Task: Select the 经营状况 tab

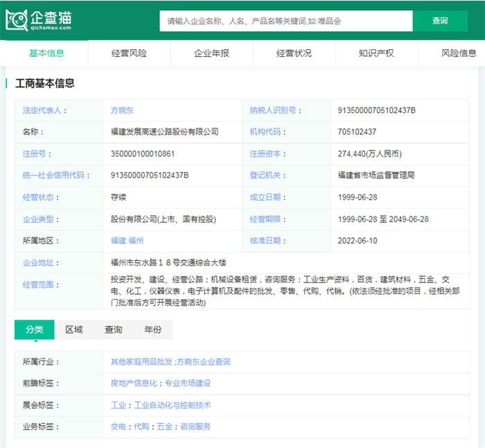Action: pos(294,53)
